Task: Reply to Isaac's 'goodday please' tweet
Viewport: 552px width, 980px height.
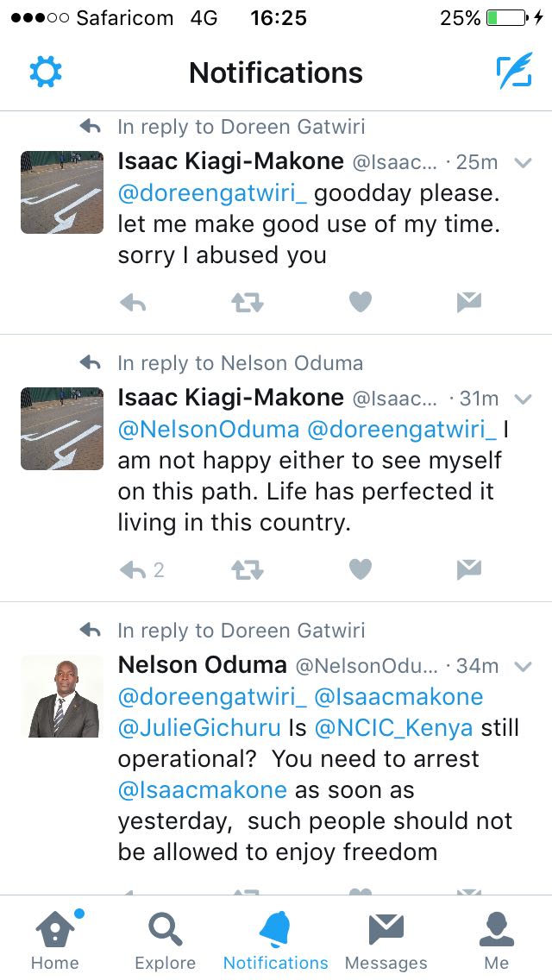Action: tap(133, 303)
